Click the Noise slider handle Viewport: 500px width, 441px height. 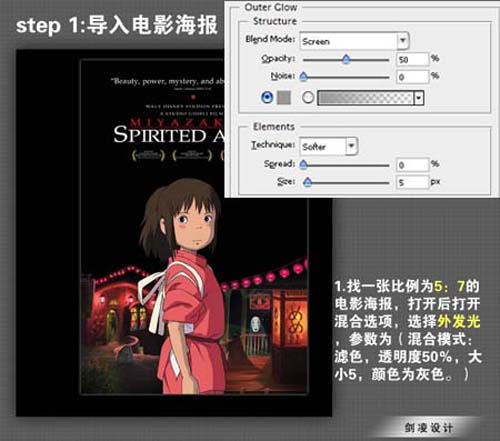(303, 77)
